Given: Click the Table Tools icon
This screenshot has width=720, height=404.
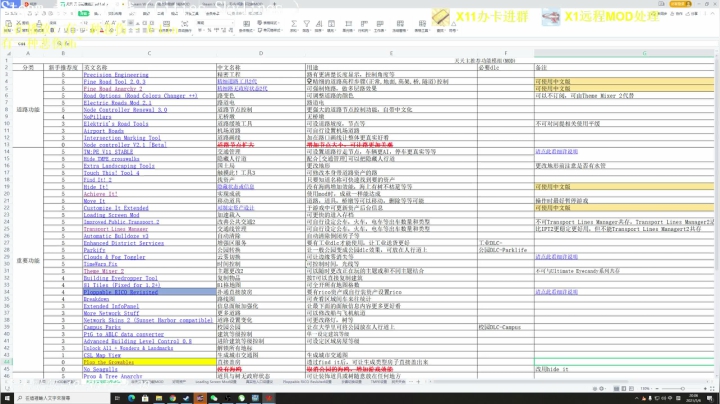Looking at the screenshot, I should (x=422, y=25).
